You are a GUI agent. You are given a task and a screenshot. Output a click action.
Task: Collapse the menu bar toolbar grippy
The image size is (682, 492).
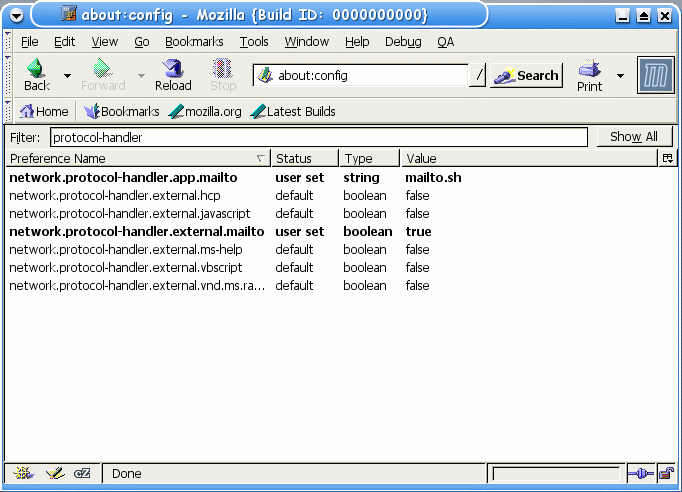(8, 41)
